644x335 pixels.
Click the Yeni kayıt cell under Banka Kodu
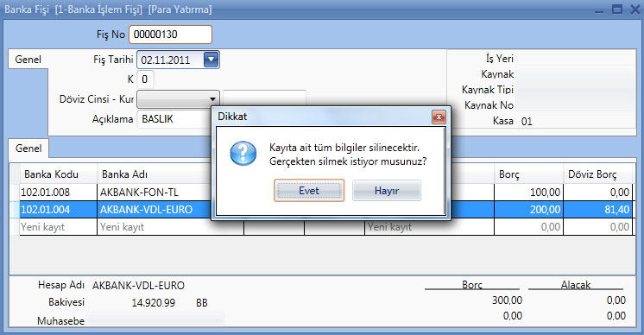pyautogui.click(x=58, y=227)
